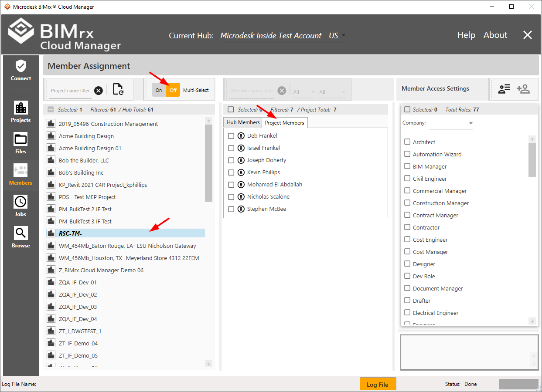542x392 pixels.
Task: Open the first All member filter dropdown
Action: pos(304,92)
